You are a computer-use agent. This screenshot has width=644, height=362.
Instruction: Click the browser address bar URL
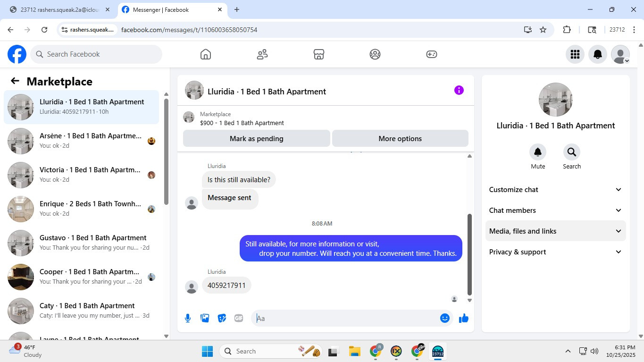[x=189, y=30]
